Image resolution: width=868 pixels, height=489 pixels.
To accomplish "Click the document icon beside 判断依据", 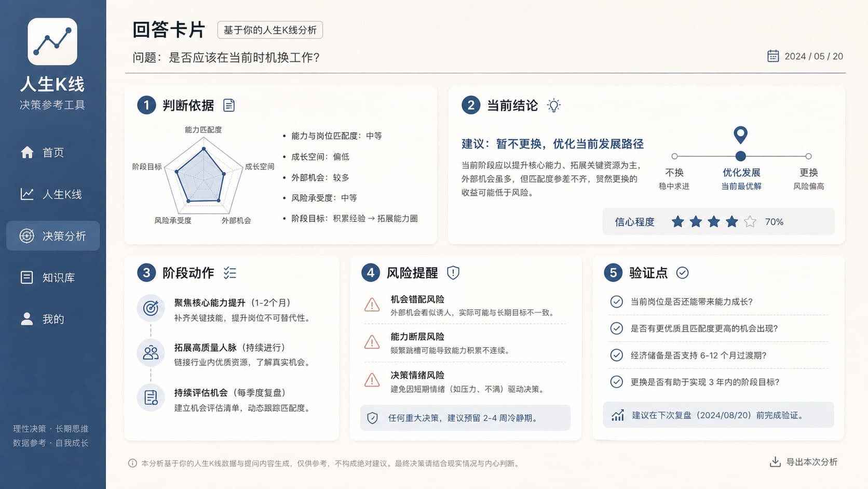I will coord(229,105).
